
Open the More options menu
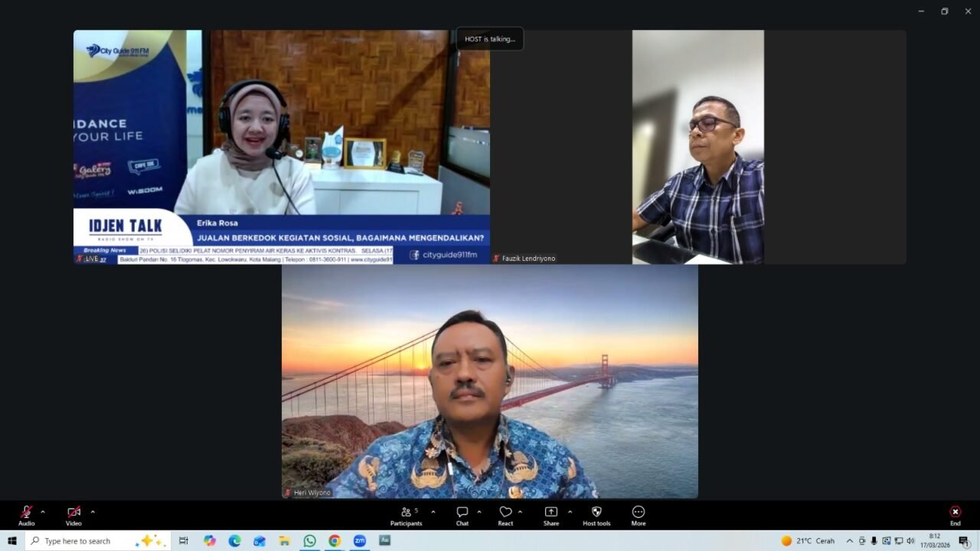tap(639, 514)
